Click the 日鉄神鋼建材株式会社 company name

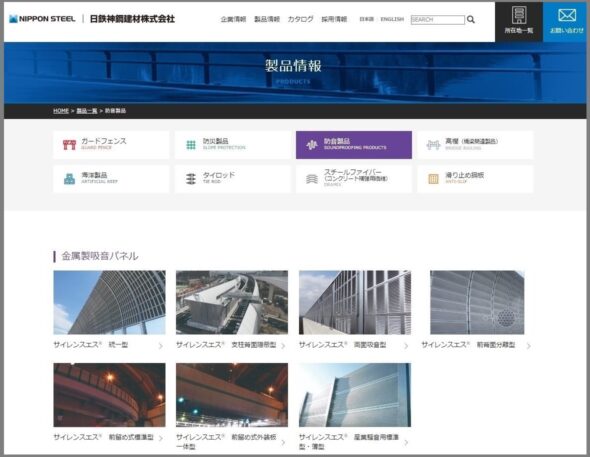[x=132, y=19]
